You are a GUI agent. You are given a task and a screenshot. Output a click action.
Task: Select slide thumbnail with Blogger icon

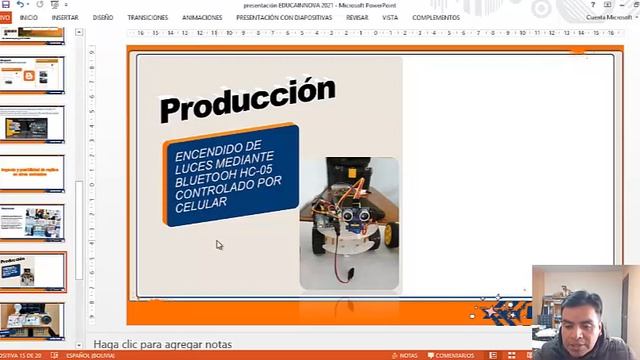pyautogui.click(x=32, y=76)
